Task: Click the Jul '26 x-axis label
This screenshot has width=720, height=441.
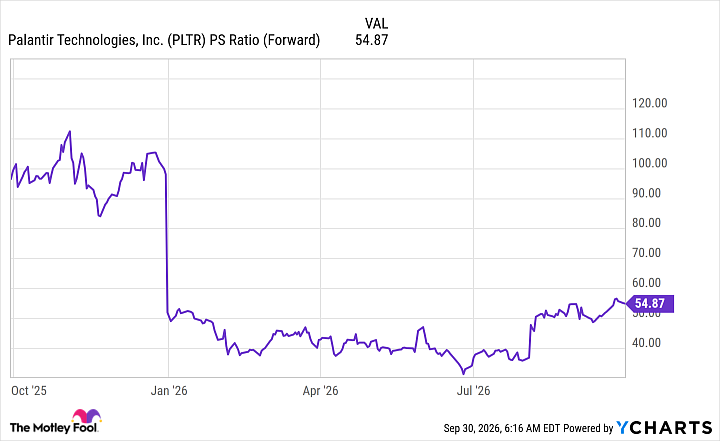Action: (473, 390)
